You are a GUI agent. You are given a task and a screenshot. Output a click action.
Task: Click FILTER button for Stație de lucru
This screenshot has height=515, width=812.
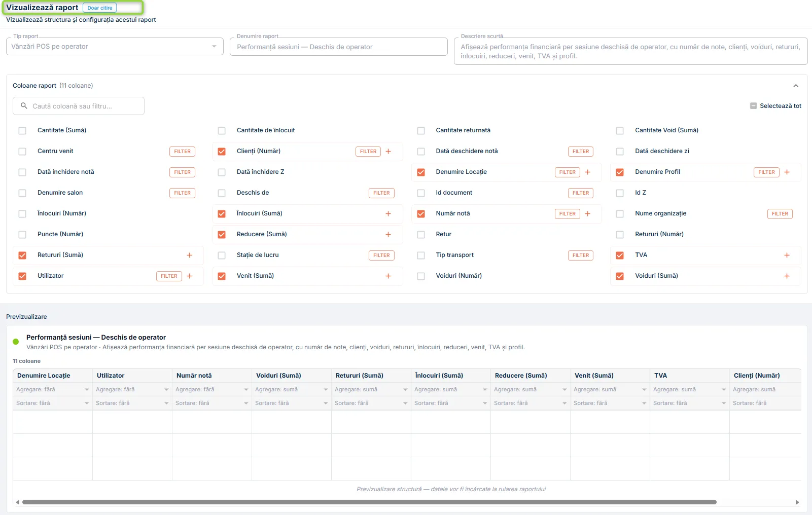point(381,255)
